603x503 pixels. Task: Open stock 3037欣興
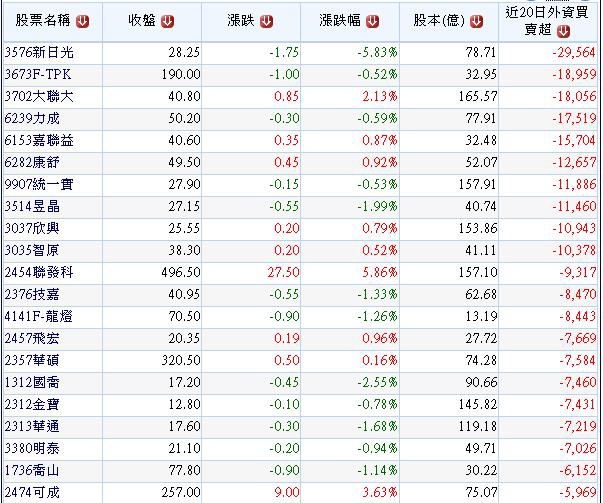click(32, 228)
